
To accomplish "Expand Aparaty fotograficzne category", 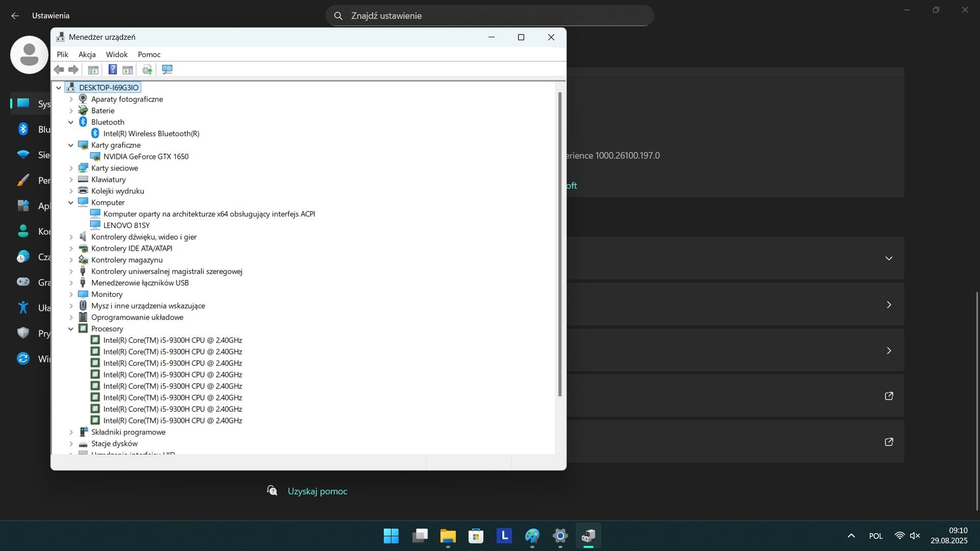I will point(71,99).
